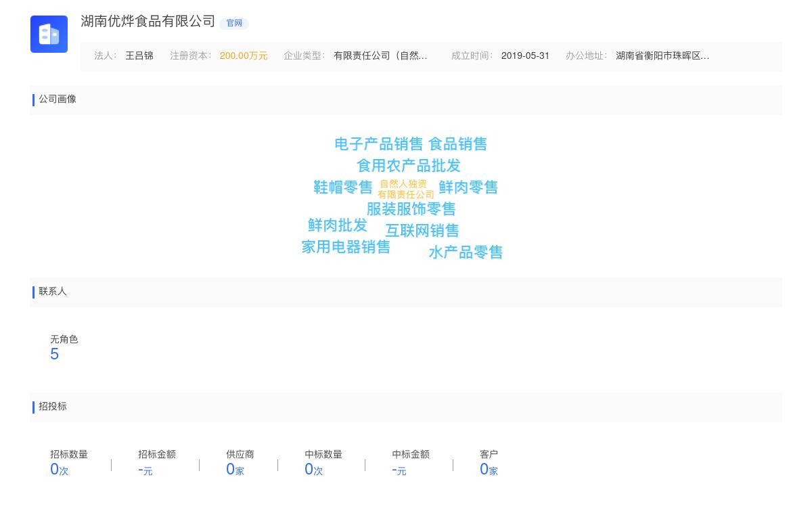Viewport: 812px width, 509px height.
Task: Click word cloud tag 水产品零售
Action: click(466, 252)
